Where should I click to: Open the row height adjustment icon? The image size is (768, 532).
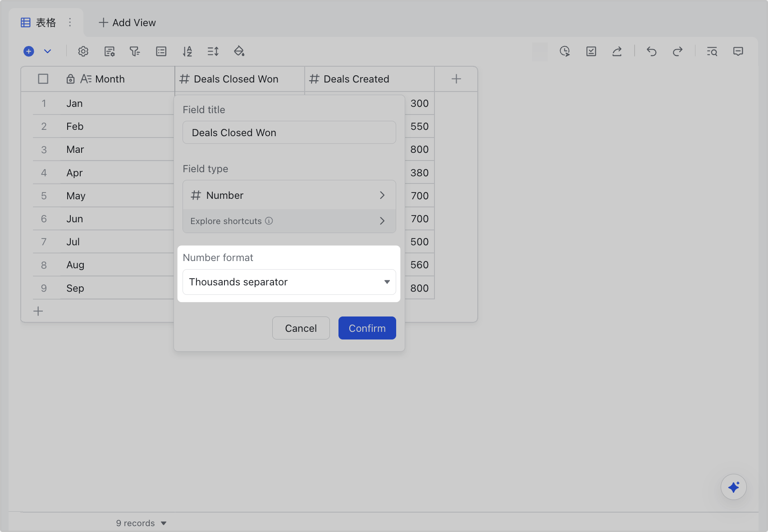click(213, 51)
